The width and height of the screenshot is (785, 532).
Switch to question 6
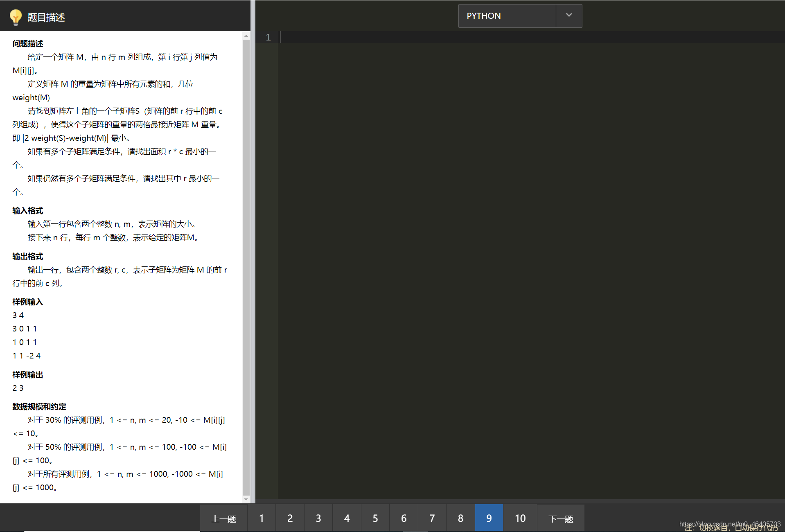click(x=404, y=518)
